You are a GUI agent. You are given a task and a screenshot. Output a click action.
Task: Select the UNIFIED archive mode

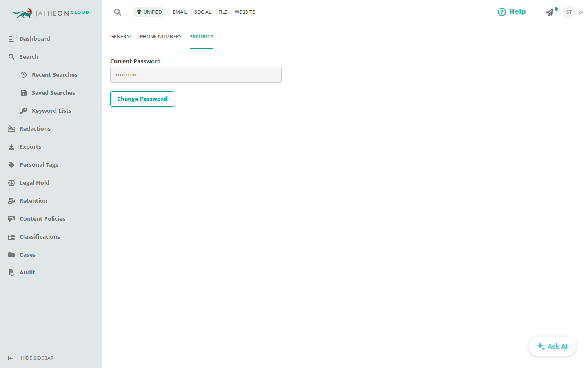click(x=149, y=12)
